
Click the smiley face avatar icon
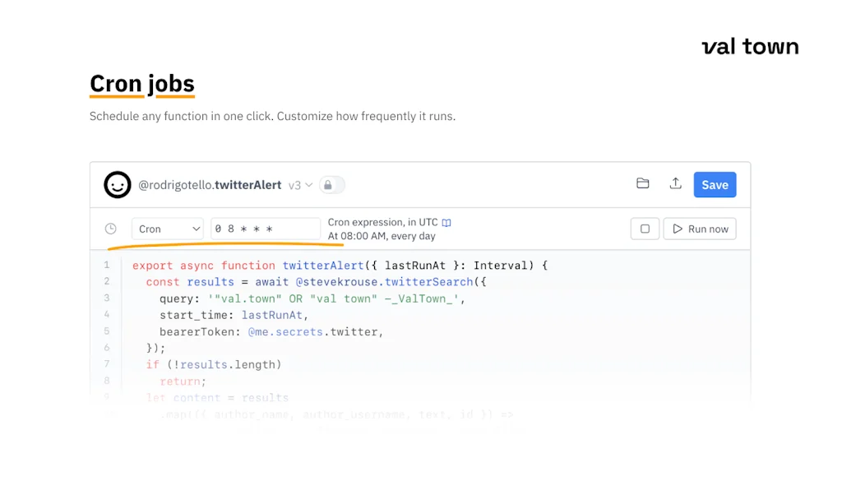click(118, 185)
